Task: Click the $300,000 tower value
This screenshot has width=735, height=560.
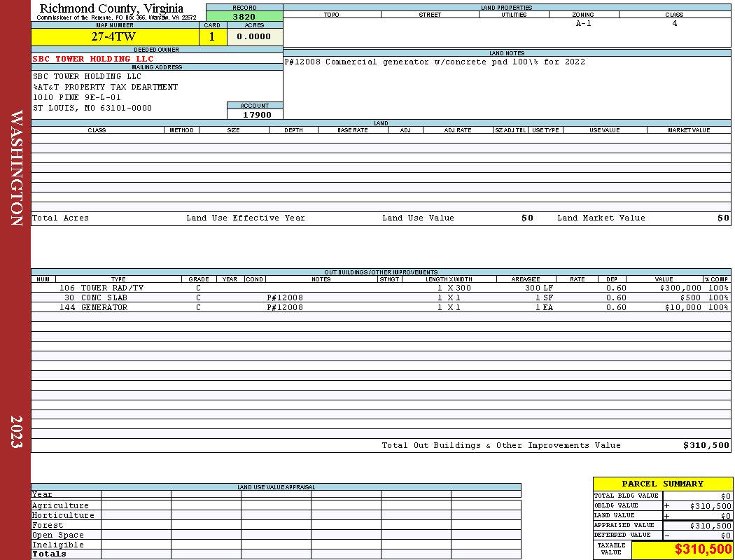Action: tap(680, 288)
